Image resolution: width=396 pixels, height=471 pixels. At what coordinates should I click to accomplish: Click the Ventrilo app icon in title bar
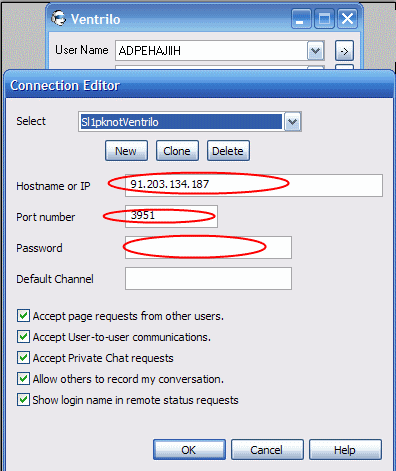59,18
